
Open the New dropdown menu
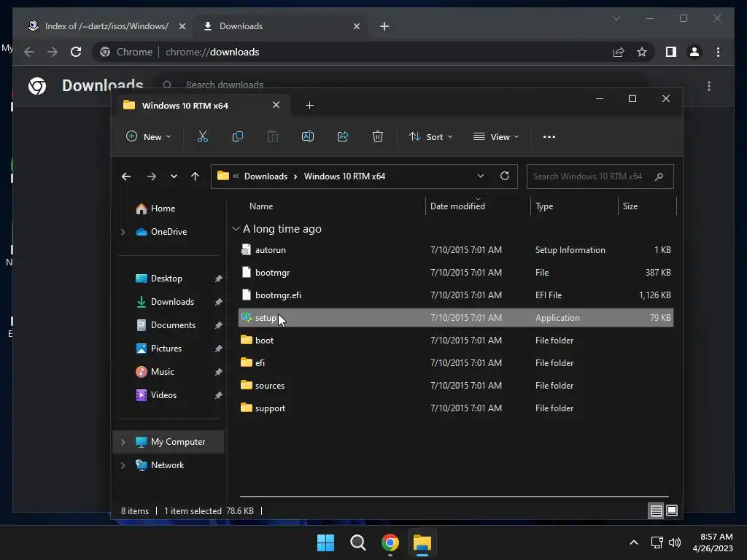(148, 136)
